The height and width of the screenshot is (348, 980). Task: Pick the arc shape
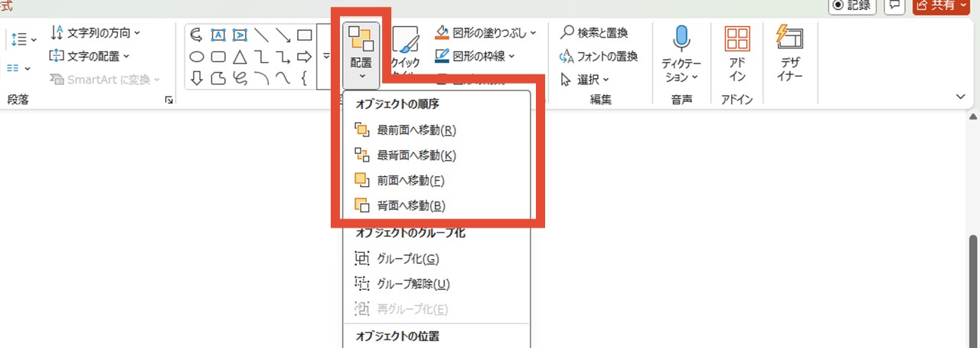[x=261, y=77]
